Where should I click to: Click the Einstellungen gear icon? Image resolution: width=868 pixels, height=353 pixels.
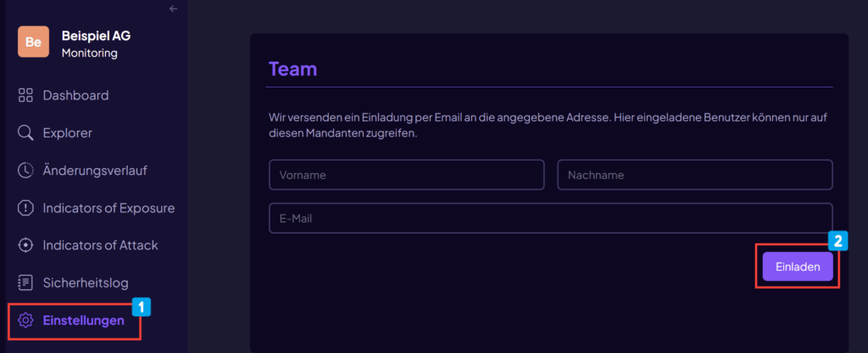tap(25, 320)
